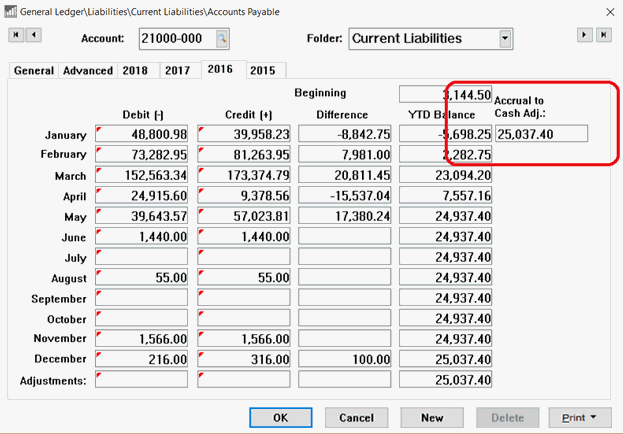Click April debit field 24,915.60
The height and width of the screenshot is (434, 623).
click(141, 196)
